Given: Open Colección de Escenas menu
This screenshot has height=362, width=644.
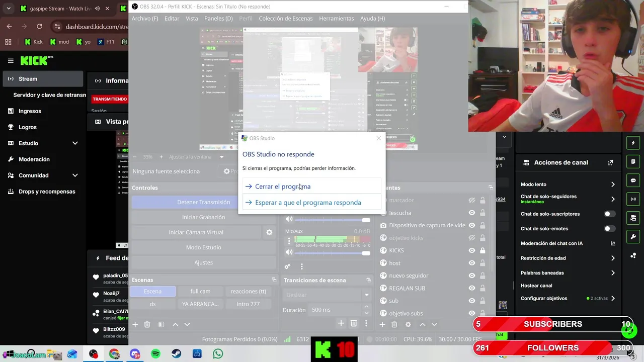Looking at the screenshot, I should coord(286,18).
